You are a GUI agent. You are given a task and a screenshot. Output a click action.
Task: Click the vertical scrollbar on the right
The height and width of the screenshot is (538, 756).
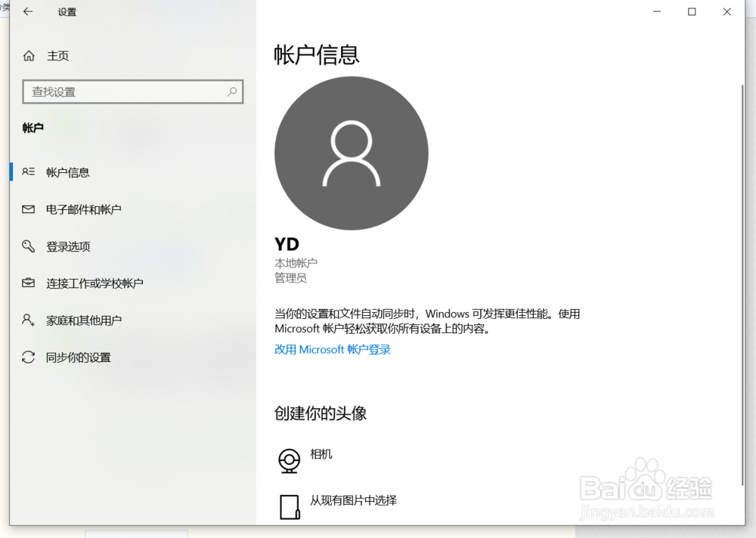coord(742,286)
